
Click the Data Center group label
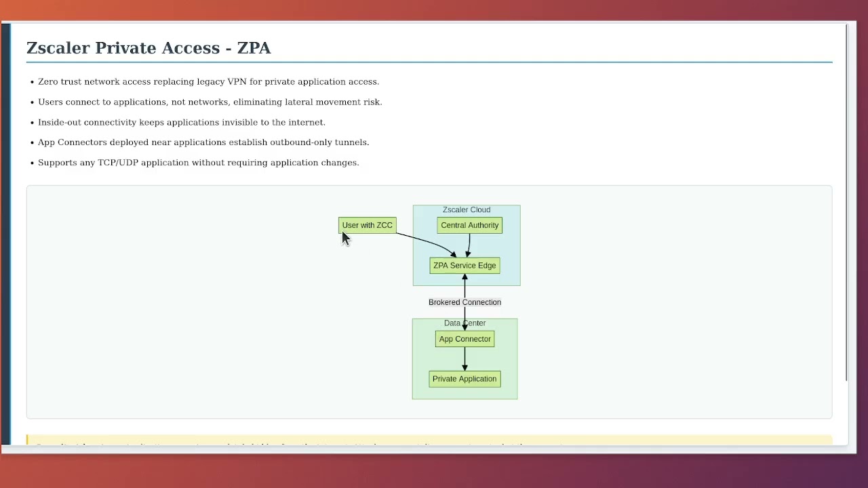point(465,323)
